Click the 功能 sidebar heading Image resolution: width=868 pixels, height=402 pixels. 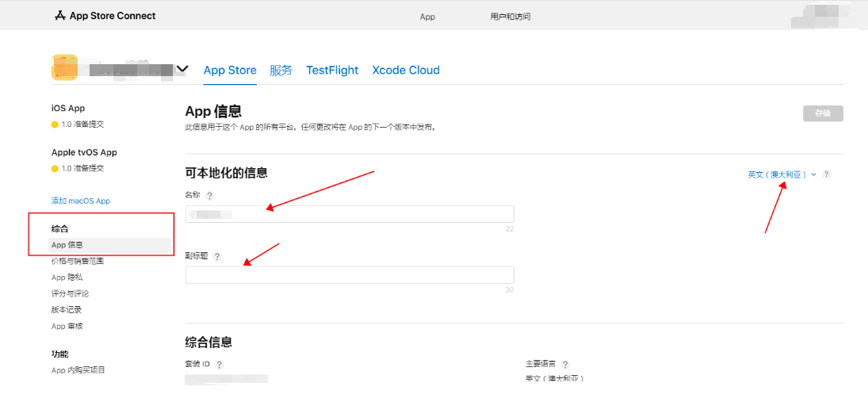pyautogui.click(x=59, y=354)
